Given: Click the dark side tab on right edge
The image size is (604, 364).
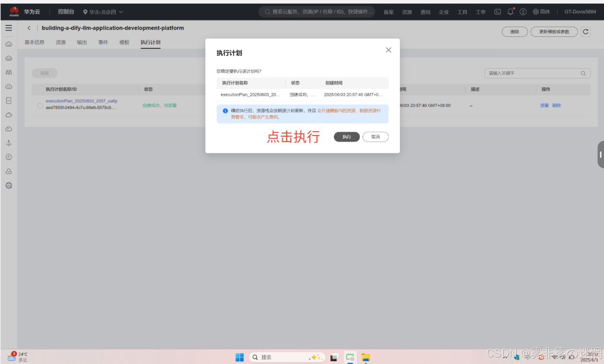Looking at the screenshot, I should tap(601, 154).
